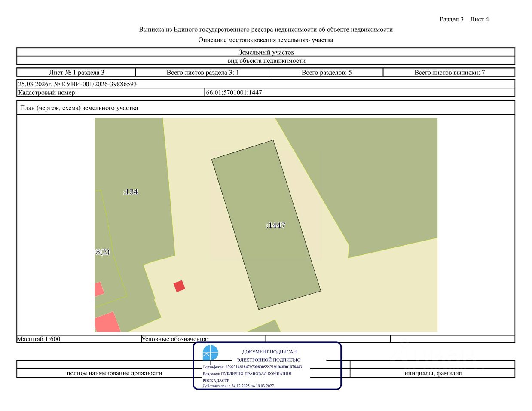Click the 'полное наименование должности' cell
Viewport: 532px width, 411px height.
pyautogui.click(x=114, y=373)
